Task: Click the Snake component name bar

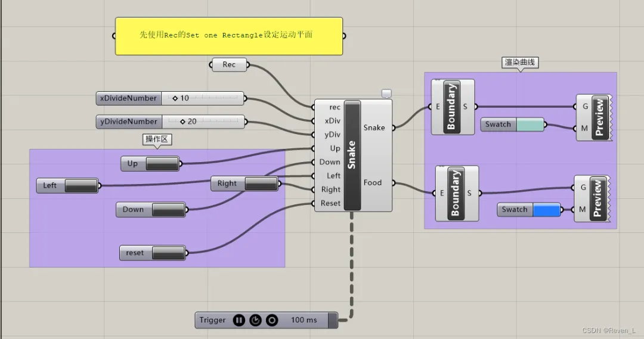Action: pyautogui.click(x=352, y=155)
